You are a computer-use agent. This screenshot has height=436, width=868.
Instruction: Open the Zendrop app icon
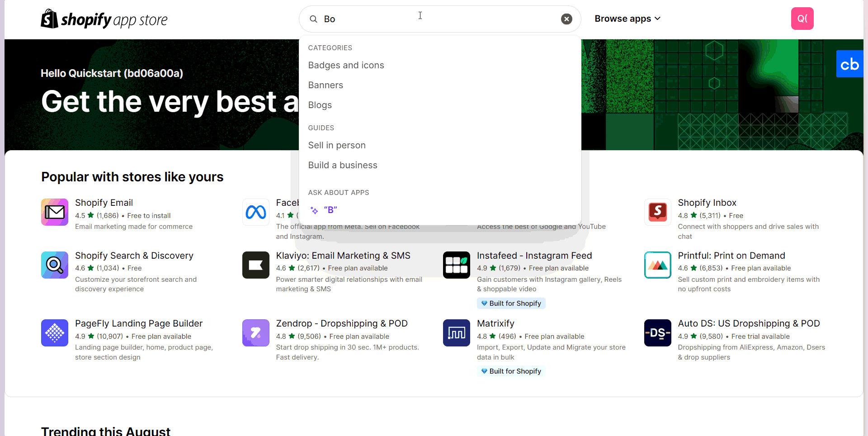pos(256,333)
